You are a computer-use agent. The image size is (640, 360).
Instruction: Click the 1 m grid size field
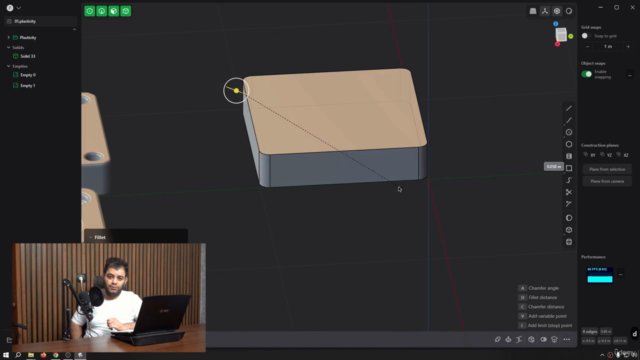click(x=608, y=47)
